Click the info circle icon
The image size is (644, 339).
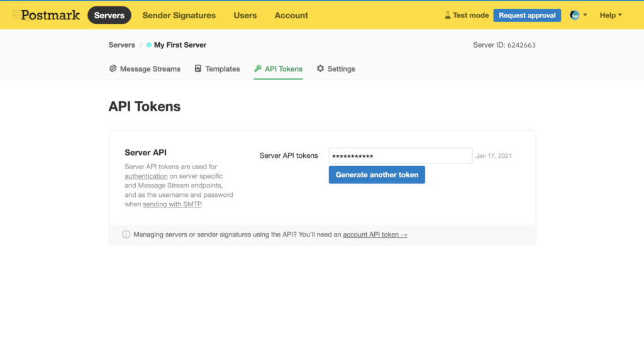point(126,235)
